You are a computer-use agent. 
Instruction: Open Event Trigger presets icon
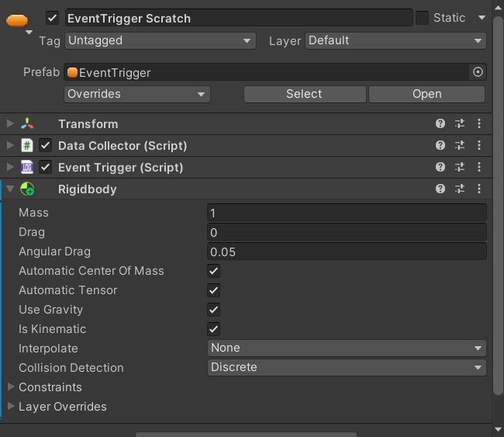coord(460,168)
